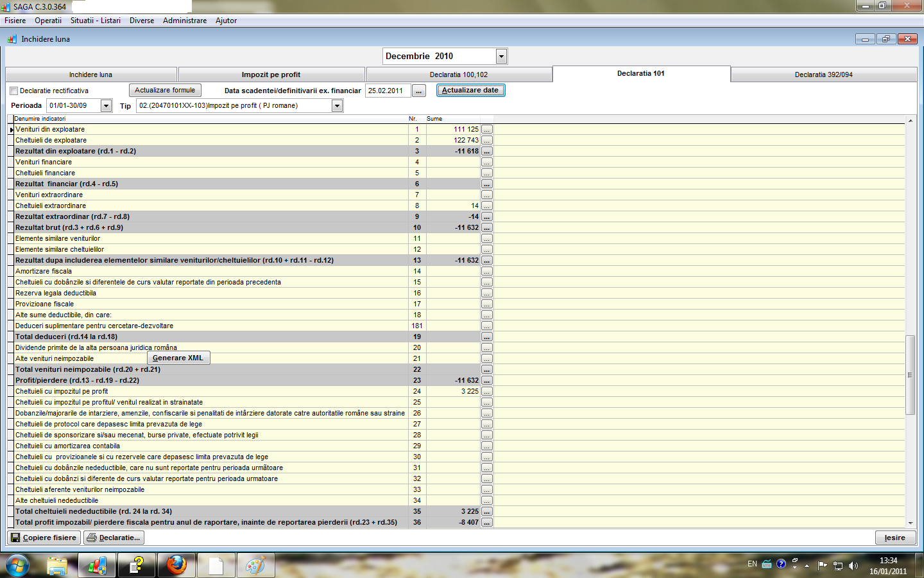Open the help question-mark taskbar app
Viewport: 924px width, 578px height.
point(137,566)
